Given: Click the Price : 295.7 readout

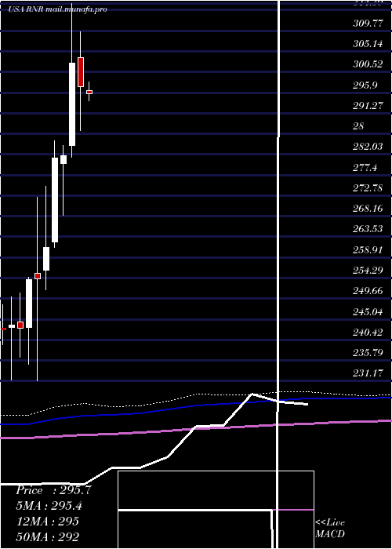Looking at the screenshot, I should 53,490.
